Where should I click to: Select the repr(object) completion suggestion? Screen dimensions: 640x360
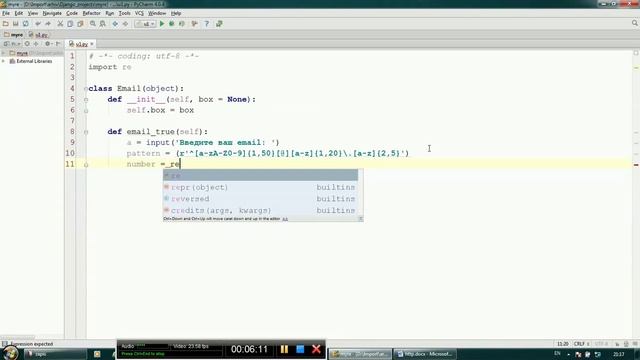point(260,187)
